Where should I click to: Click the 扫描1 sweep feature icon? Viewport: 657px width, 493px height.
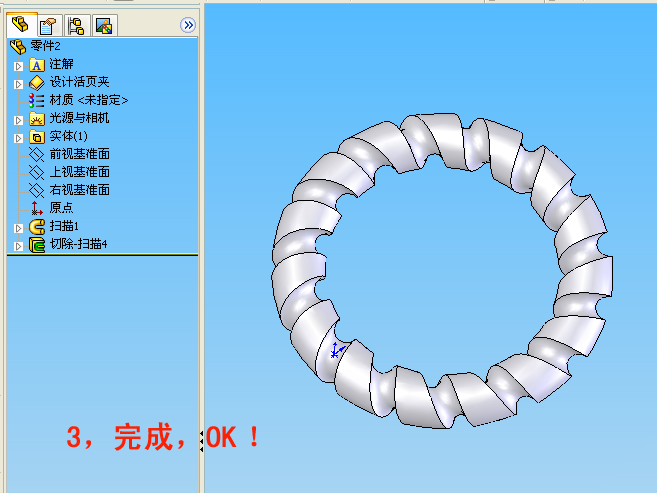37,227
